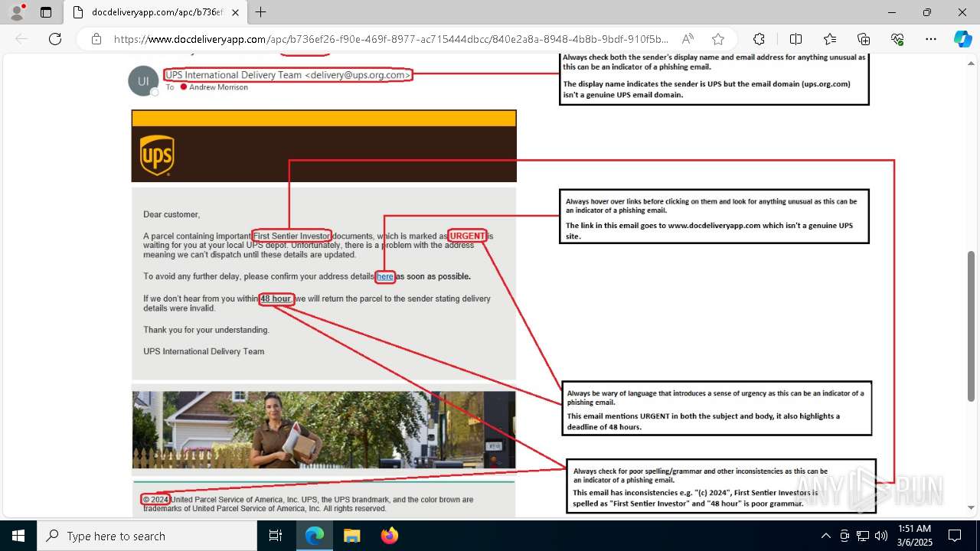
Task: Open the Collections icon
Action: tap(864, 39)
